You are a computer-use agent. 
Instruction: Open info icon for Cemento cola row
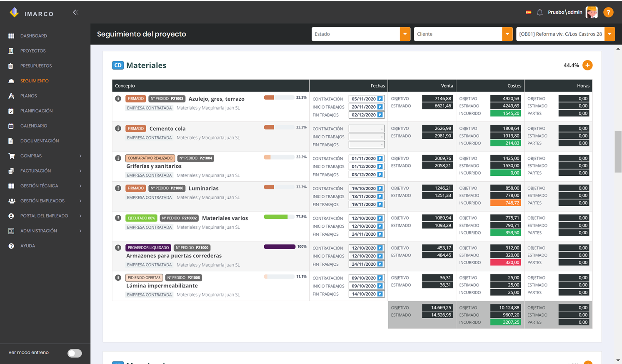coord(118,128)
